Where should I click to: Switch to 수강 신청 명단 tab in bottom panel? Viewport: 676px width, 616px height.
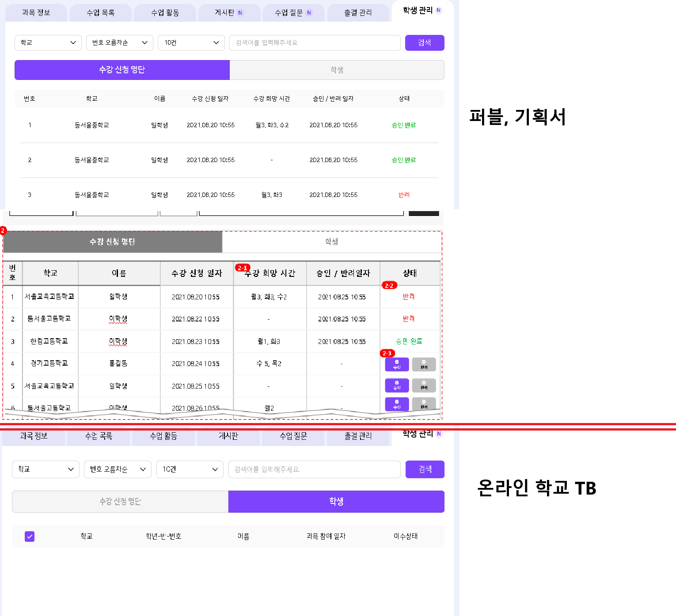tap(120, 502)
